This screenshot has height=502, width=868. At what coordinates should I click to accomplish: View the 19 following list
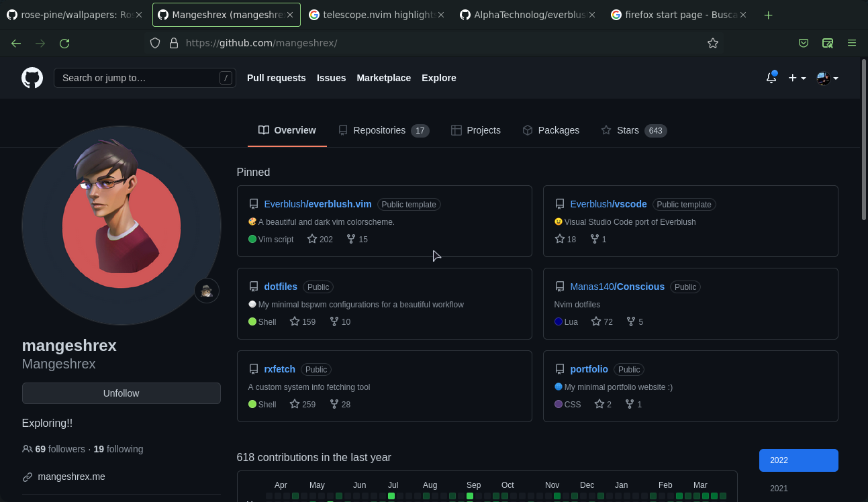(x=118, y=449)
